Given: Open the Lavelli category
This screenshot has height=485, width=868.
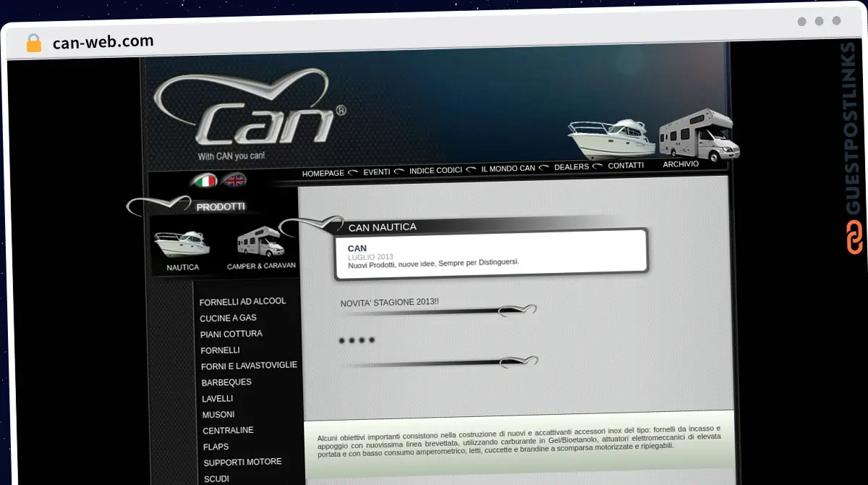Looking at the screenshot, I should click(x=218, y=399).
